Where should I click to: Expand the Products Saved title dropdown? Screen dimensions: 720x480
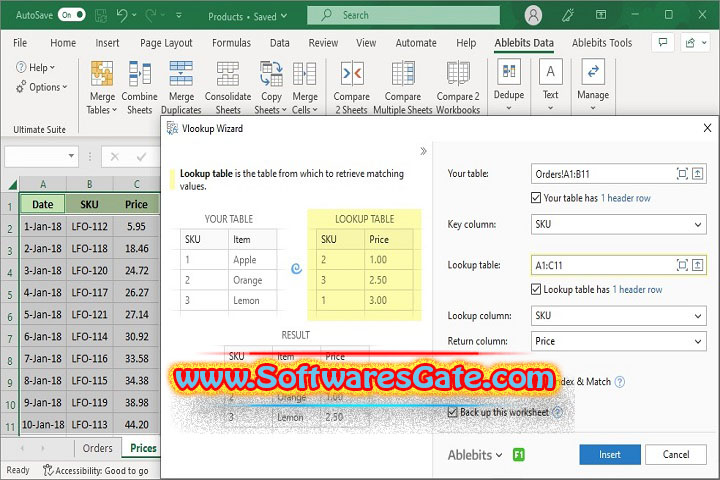pos(284,16)
